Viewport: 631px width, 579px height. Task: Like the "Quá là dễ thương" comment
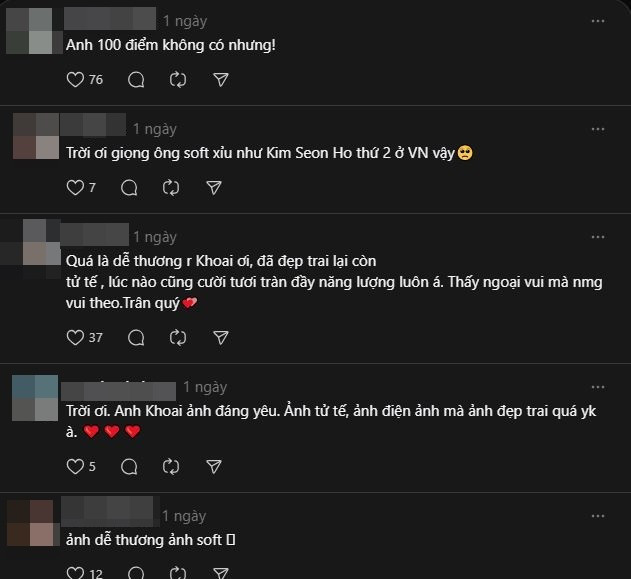tap(75, 337)
